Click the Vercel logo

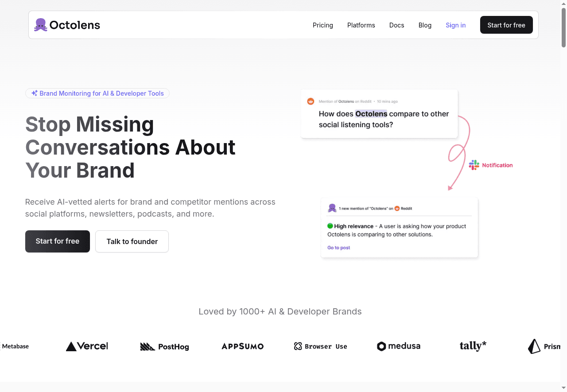pos(87,346)
